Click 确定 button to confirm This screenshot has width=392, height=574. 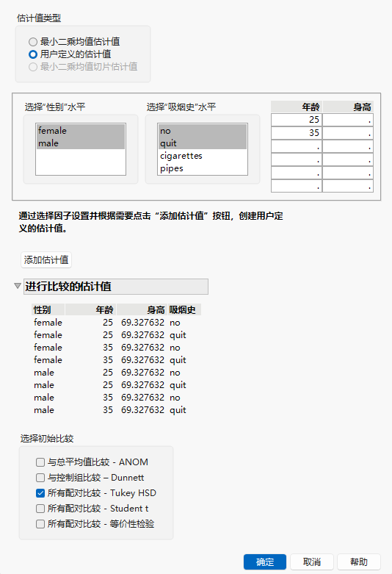tap(265, 562)
